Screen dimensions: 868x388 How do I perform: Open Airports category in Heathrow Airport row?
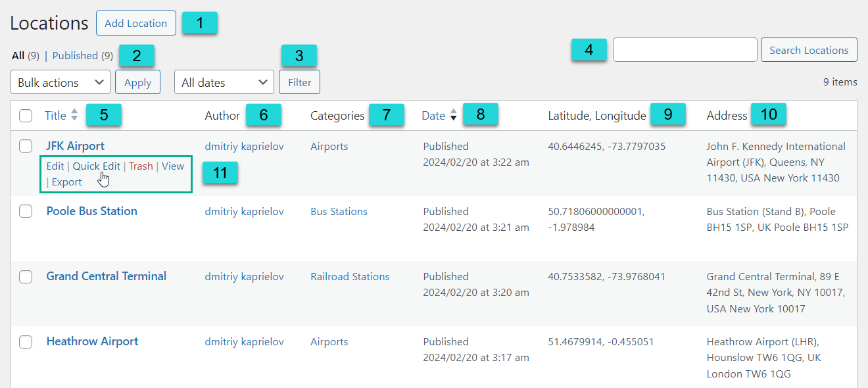pos(329,341)
